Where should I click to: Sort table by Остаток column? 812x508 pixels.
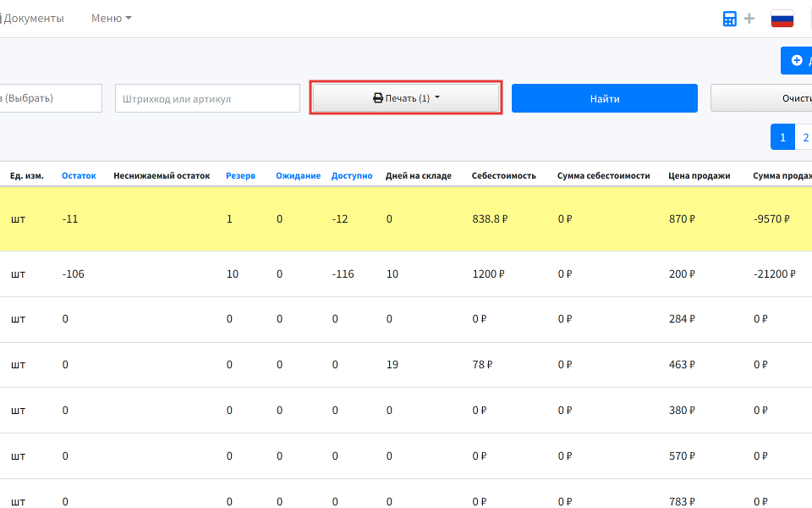79,176
